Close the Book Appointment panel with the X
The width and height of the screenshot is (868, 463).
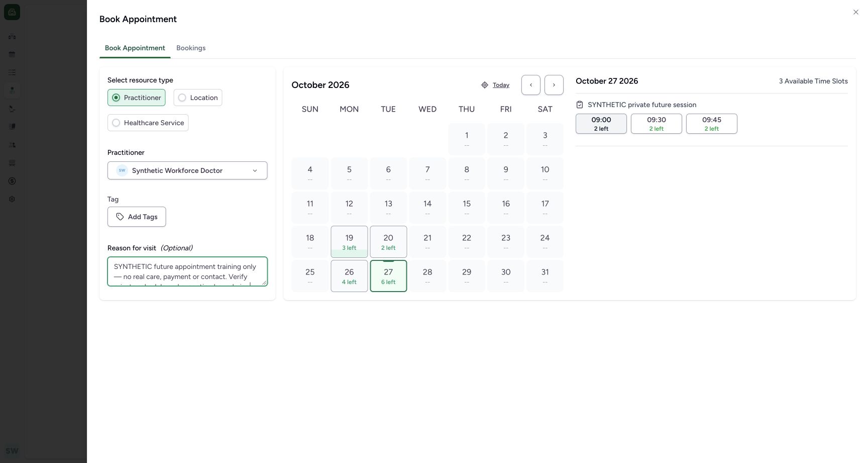pos(855,12)
